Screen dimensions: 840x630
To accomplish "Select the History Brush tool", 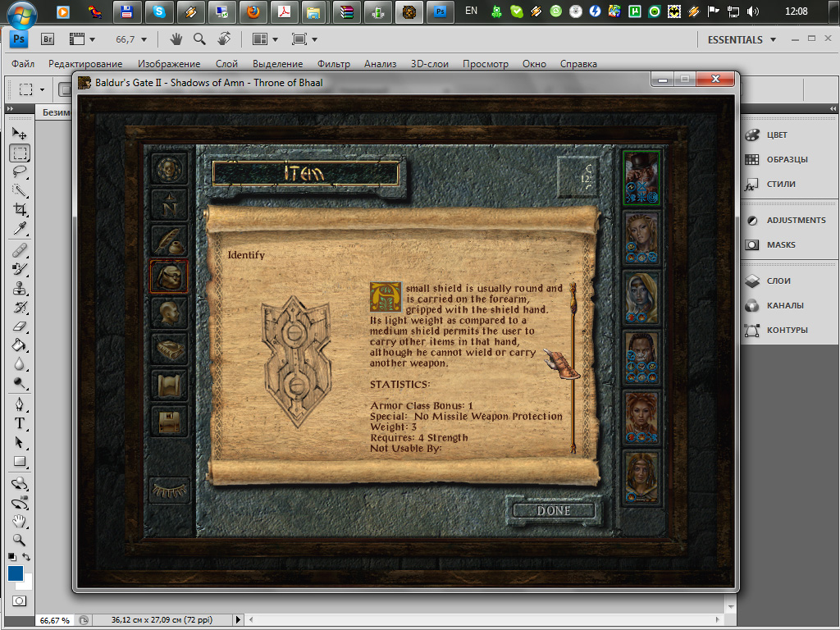I will 20,308.
